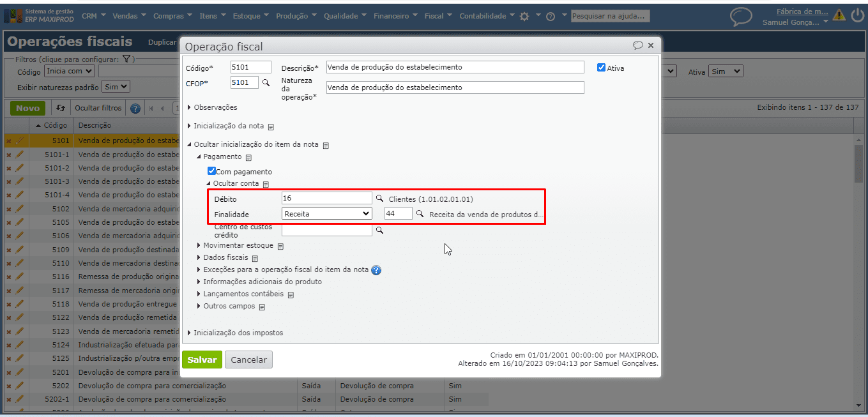Click note icon beside Outros campos

[x=262, y=307]
